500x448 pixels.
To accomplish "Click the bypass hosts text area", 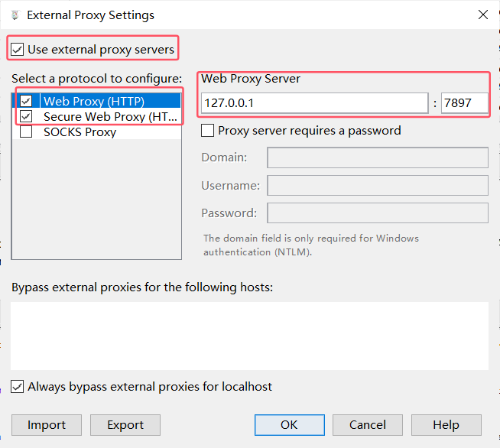I will click(249, 336).
